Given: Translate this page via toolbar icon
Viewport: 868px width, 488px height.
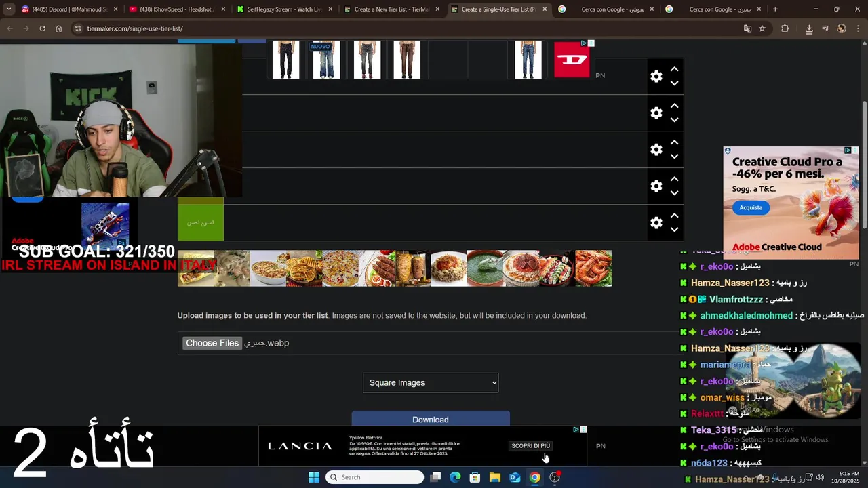Looking at the screenshot, I should (x=747, y=28).
